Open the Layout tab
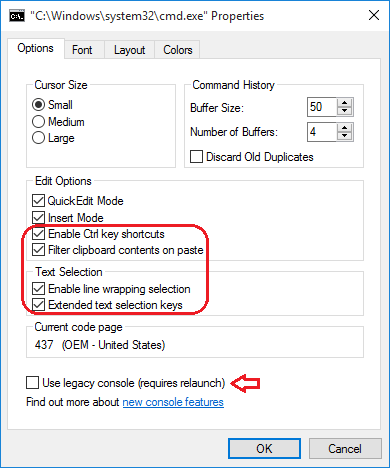Screen dimensions: 390x468 pos(130,50)
